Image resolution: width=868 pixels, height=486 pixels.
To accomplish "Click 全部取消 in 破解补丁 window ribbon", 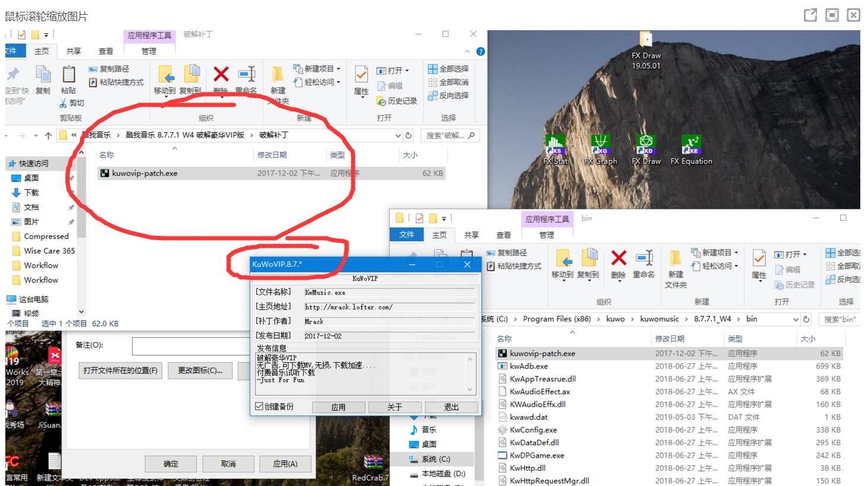I will 449,82.
